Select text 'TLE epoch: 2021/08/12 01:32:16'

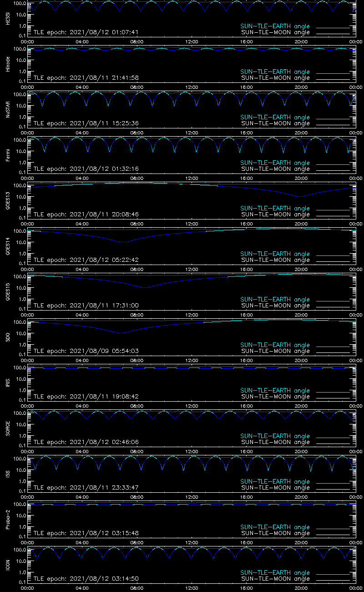(86, 169)
